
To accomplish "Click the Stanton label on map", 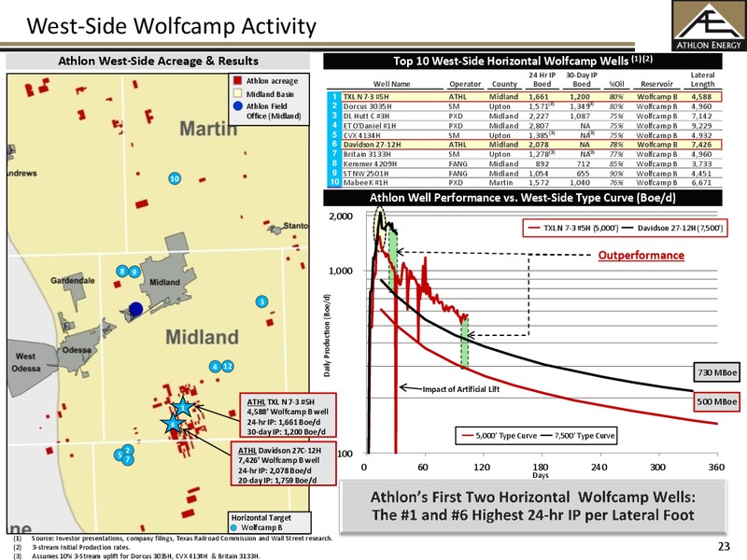I will coord(295,225).
